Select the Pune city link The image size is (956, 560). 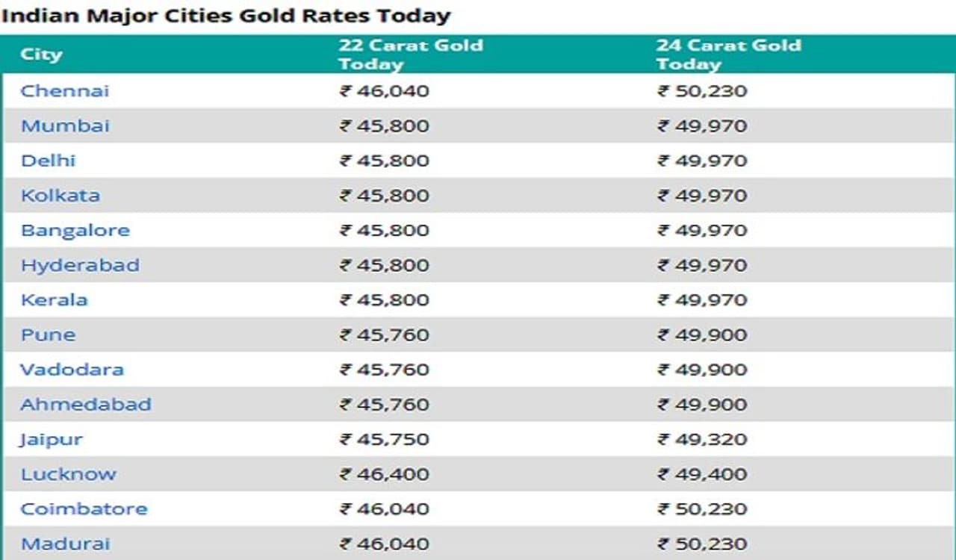click(x=48, y=335)
